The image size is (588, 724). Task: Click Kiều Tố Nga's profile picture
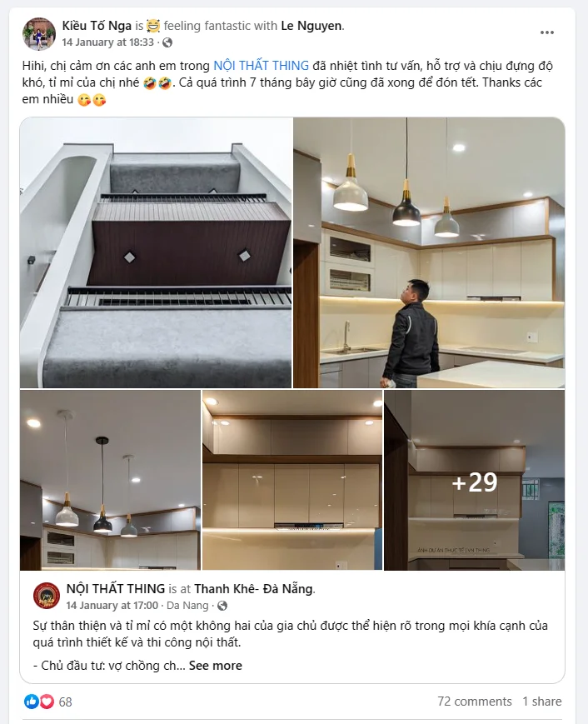[39, 33]
